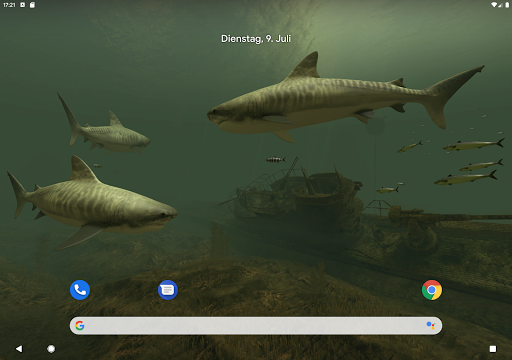
Task: Tap the Google Assistant icon in search bar
Action: coord(431,326)
